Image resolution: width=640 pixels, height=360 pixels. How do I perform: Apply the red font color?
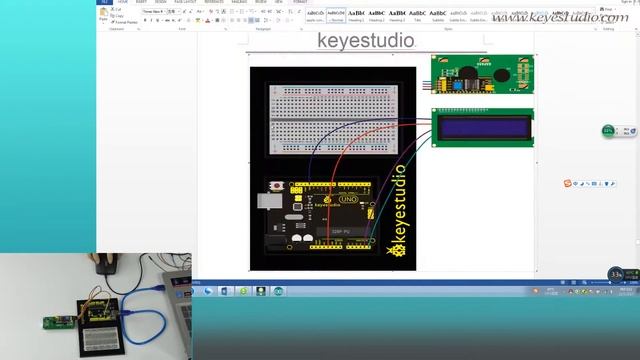tap(208, 20)
